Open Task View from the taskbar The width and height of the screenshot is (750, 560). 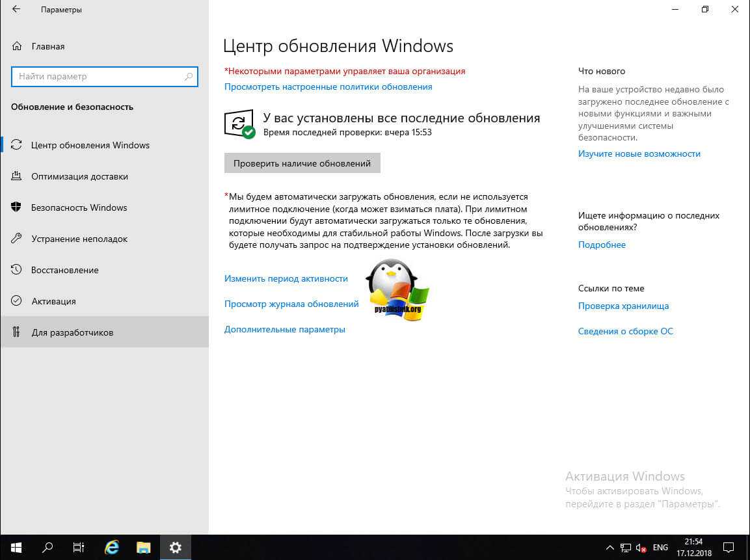click(x=78, y=547)
